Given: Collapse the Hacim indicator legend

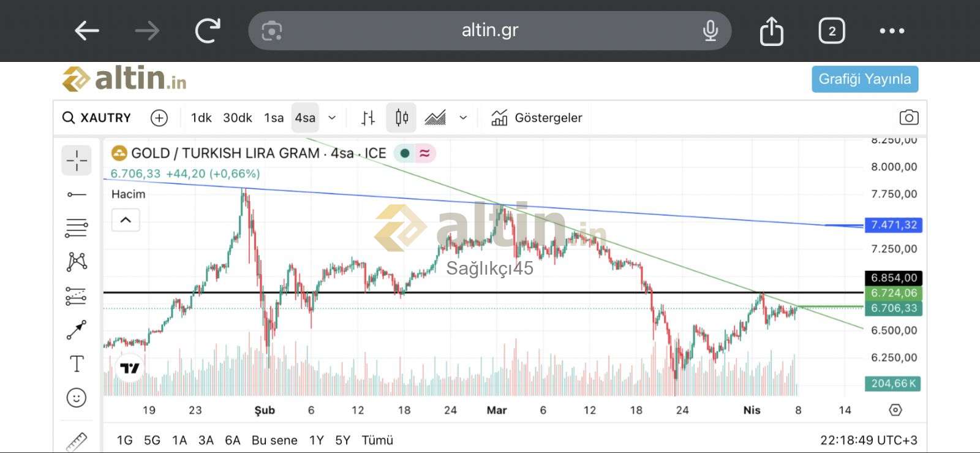Looking at the screenshot, I should coord(126,220).
